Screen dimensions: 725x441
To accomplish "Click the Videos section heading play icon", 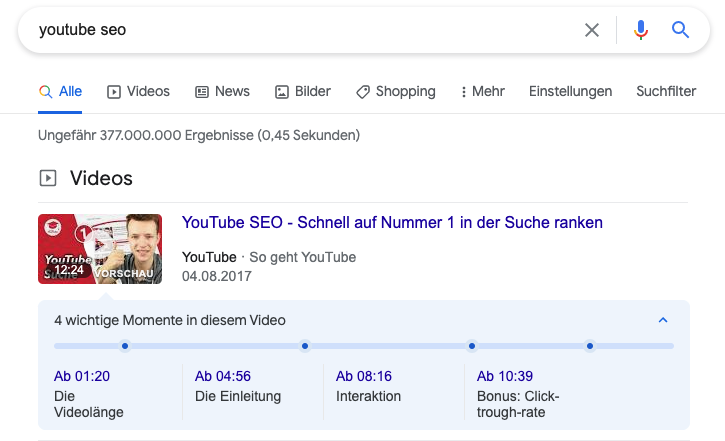I will pyautogui.click(x=48, y=178).
